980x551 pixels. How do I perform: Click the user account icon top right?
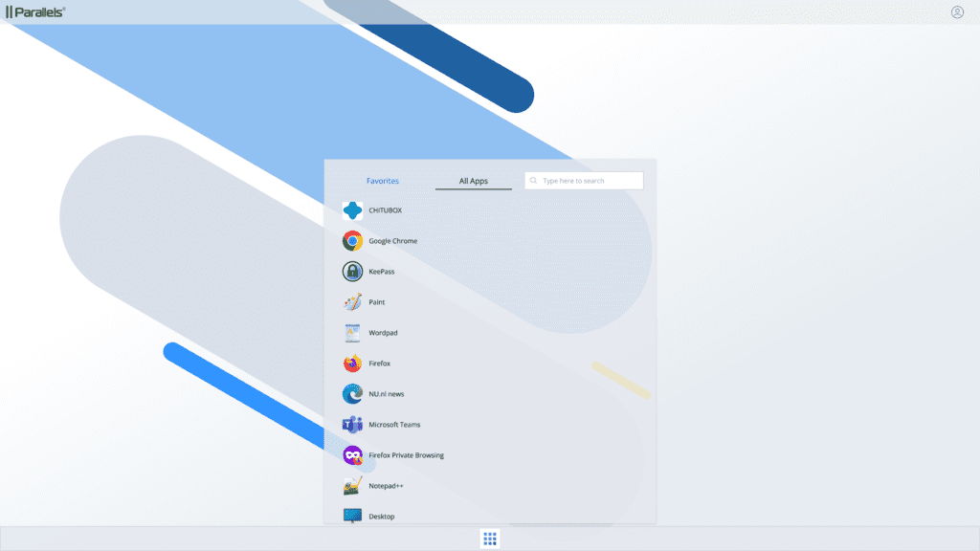(x=957, y=13)
